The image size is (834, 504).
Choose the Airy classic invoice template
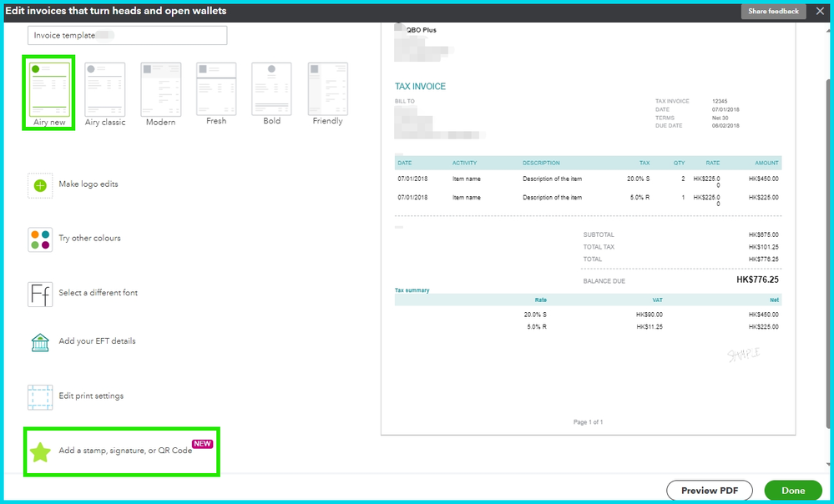pos(105,88)
